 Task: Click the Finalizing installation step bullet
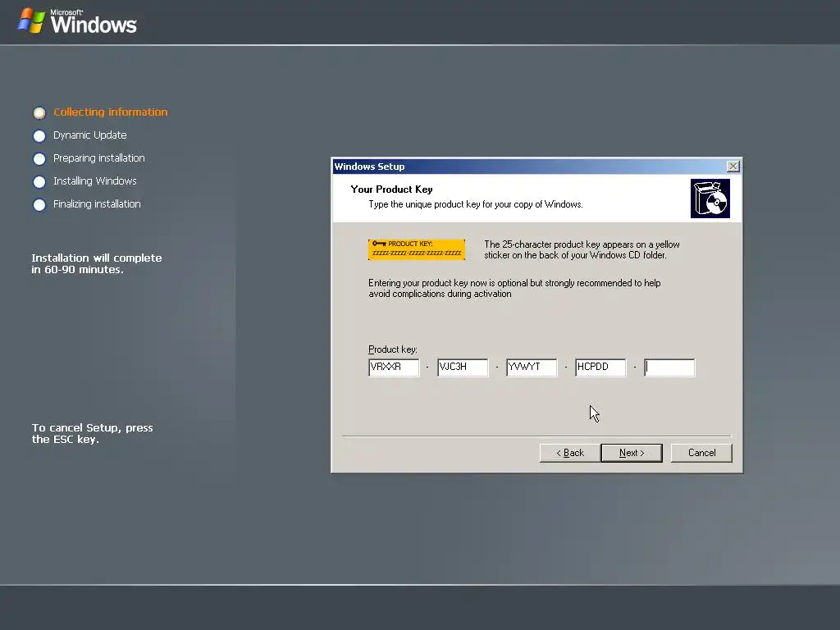[x=39, y=204]
